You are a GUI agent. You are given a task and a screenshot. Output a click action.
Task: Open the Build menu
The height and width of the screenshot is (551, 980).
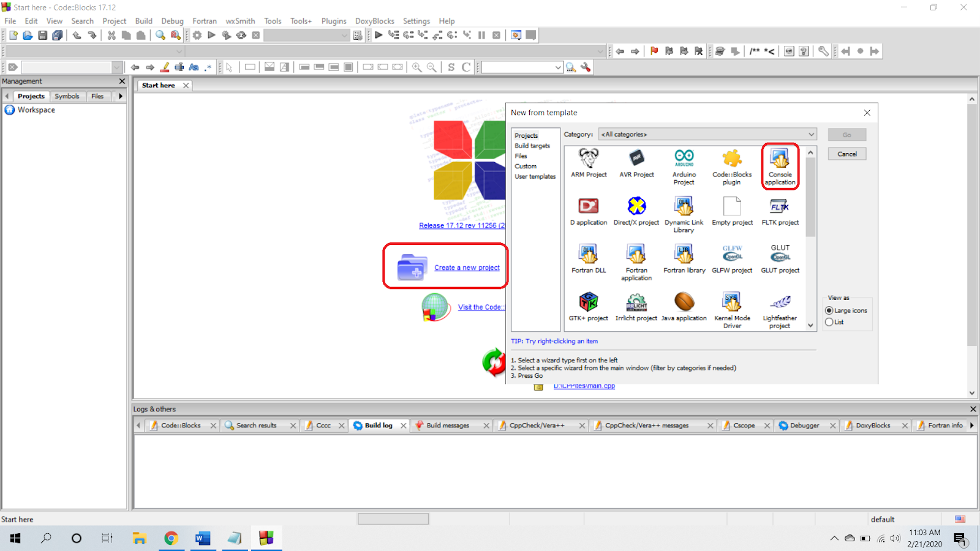click(x=144, y=21)
